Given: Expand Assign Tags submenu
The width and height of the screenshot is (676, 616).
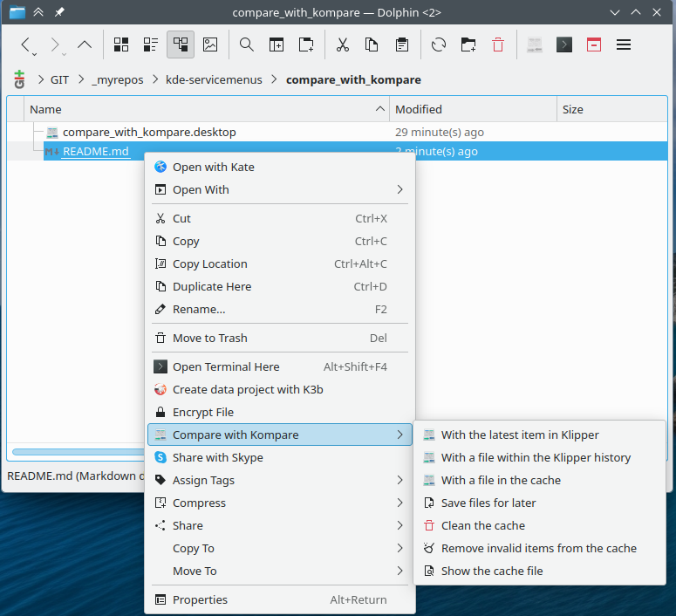Looking at the screenshot, I should tap(279, 480).
